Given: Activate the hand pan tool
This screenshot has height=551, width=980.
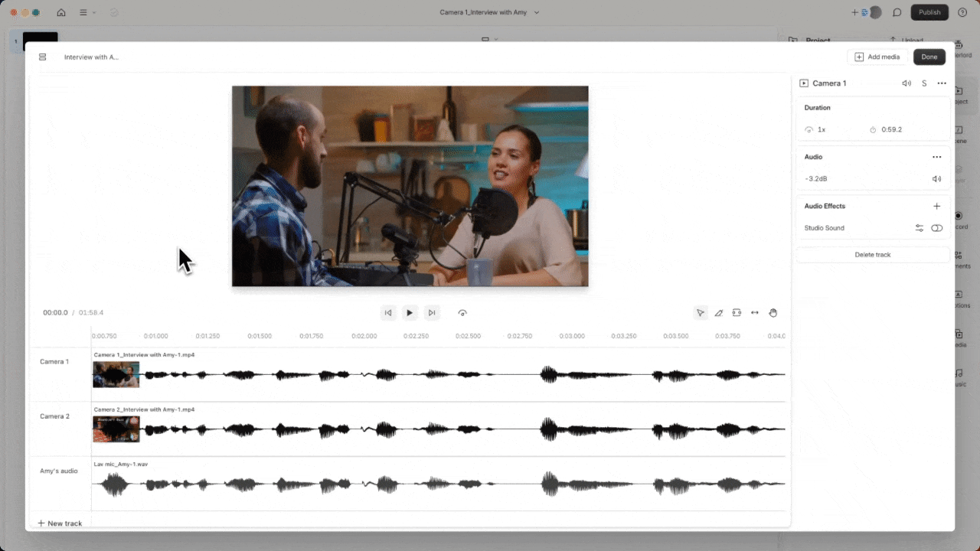Looking at the screenshot, I should click(773, 313).
